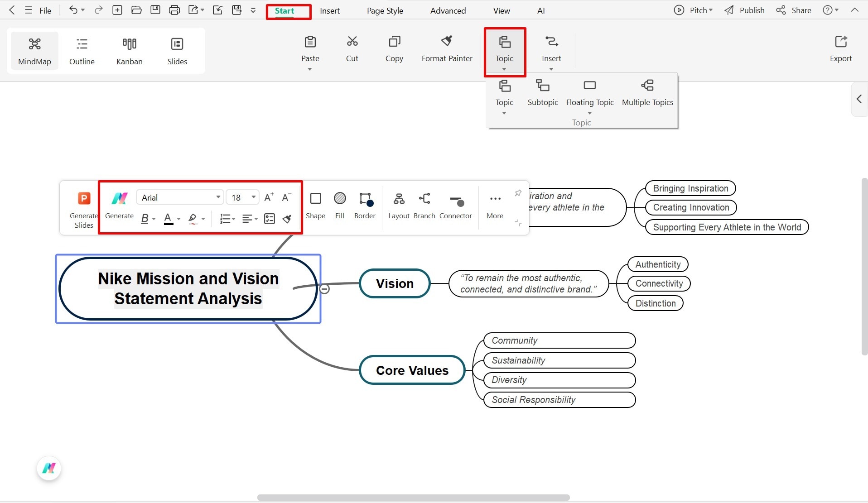Switch to the Insert tab
Viewport: 868px width, 503px height.
[x=330, y=11]
